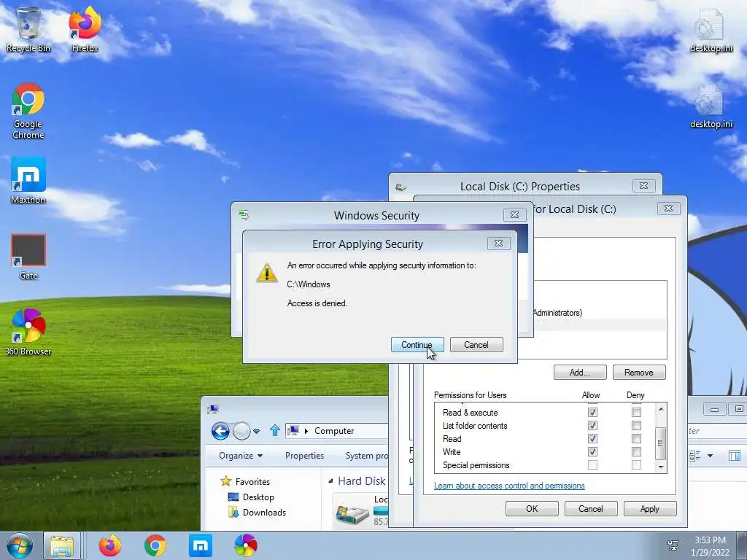
Task: Click the clock and date in the taskbar
Action: tap(711, 545)
